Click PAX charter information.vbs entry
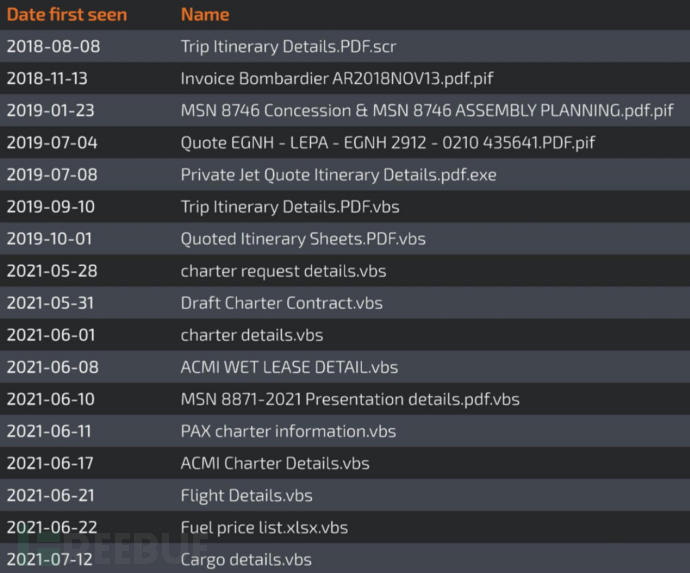The height and width of the screenshot is (573, 690). 288,431
